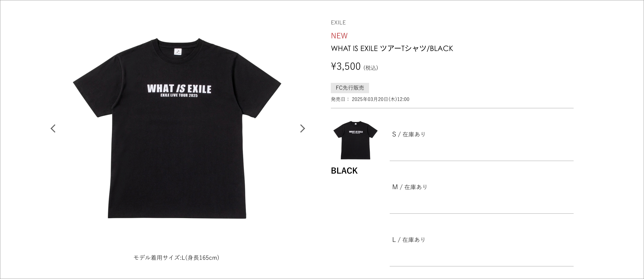Click the ¥3,500 price text
This screenshot has height=279, width=644.
[346, 66]
